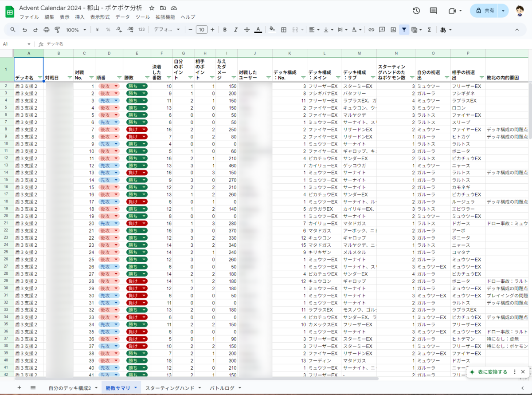Image resolution: width=532 pixels, height=395 pixels.
Task: Increase decimal places icon
Action: [x=130, y=30]
